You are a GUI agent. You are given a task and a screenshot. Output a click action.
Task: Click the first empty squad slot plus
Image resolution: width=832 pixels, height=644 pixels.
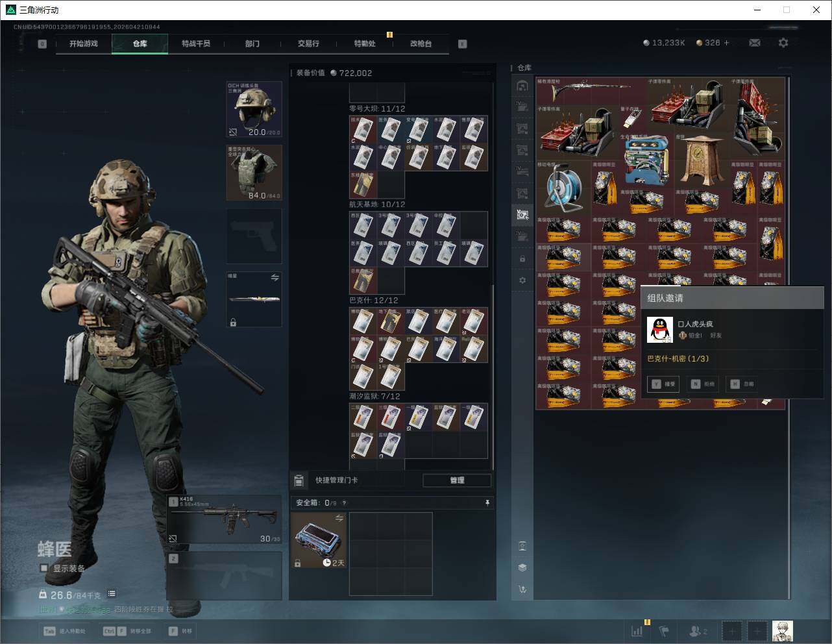[731, 630]
